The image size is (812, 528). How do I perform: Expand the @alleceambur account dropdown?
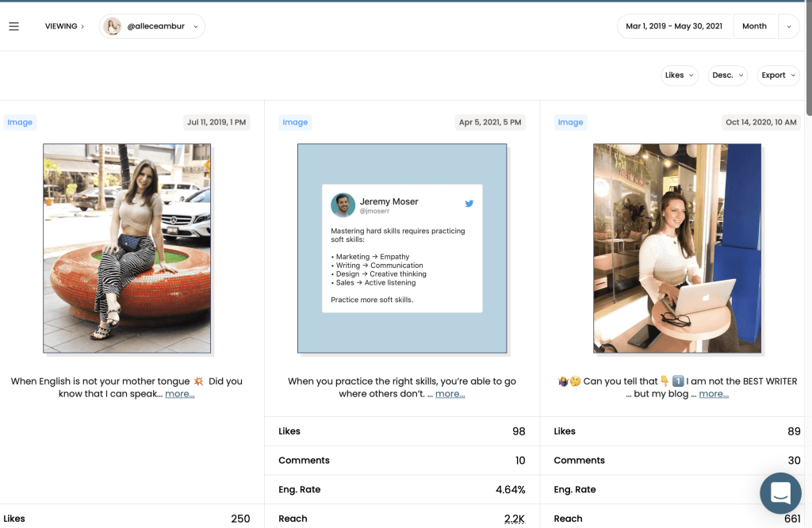(x=196, y=26)
